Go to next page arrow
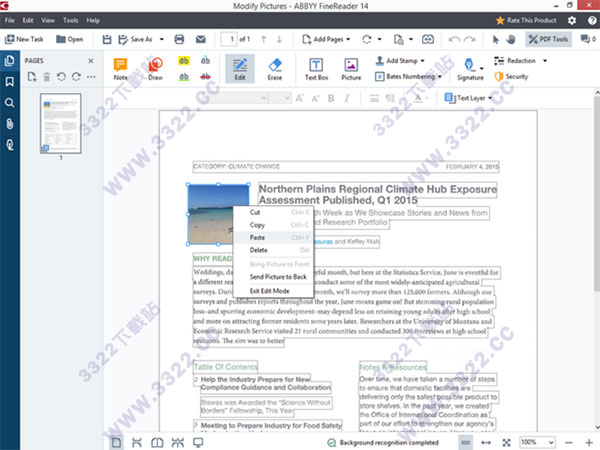This screenshot has width=600, height=450. 279,39
